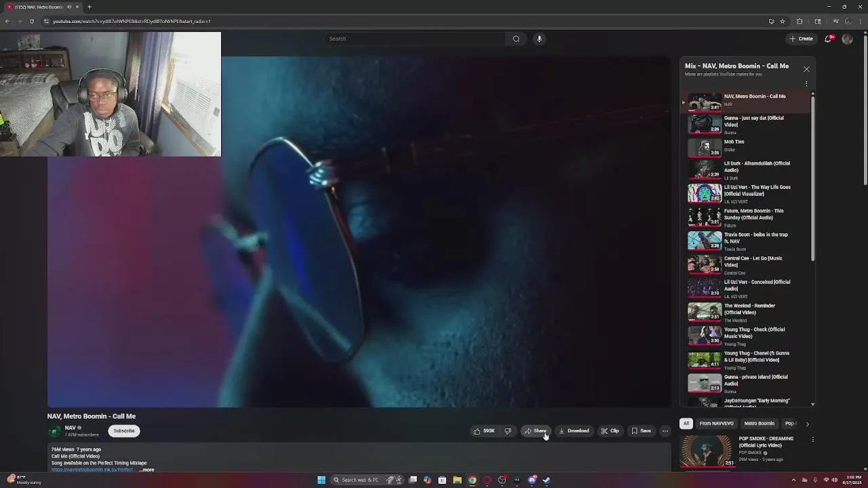Dislike the video with thumbs down
Viewport: 868px width, 488px height.
pyautogui.click(x=508, y=431)
